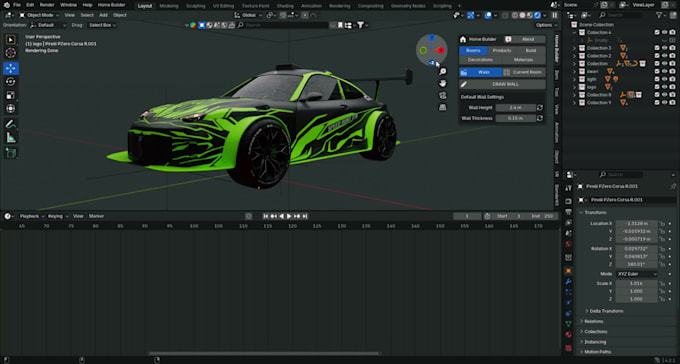The width and height of the screenshot is (680, 364).
Task: Open the viewport Add menu
Action: (x=103, y=15)
